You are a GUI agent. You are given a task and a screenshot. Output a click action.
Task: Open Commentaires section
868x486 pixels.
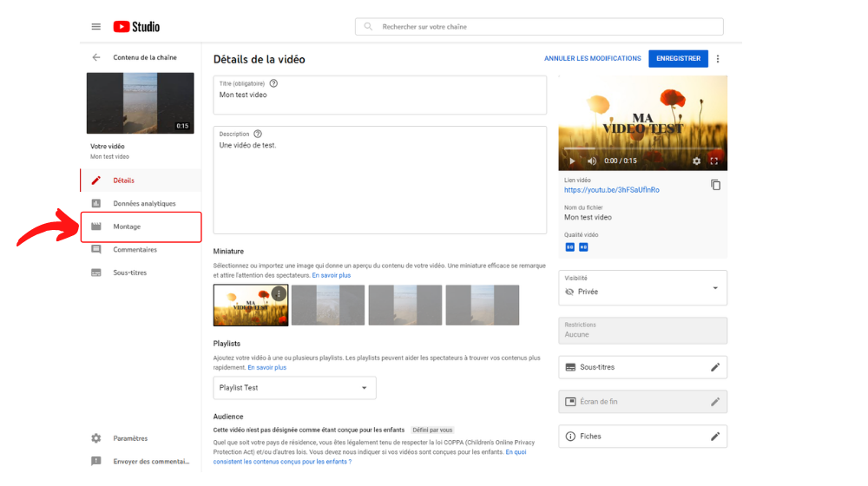(x=141, y=250)
